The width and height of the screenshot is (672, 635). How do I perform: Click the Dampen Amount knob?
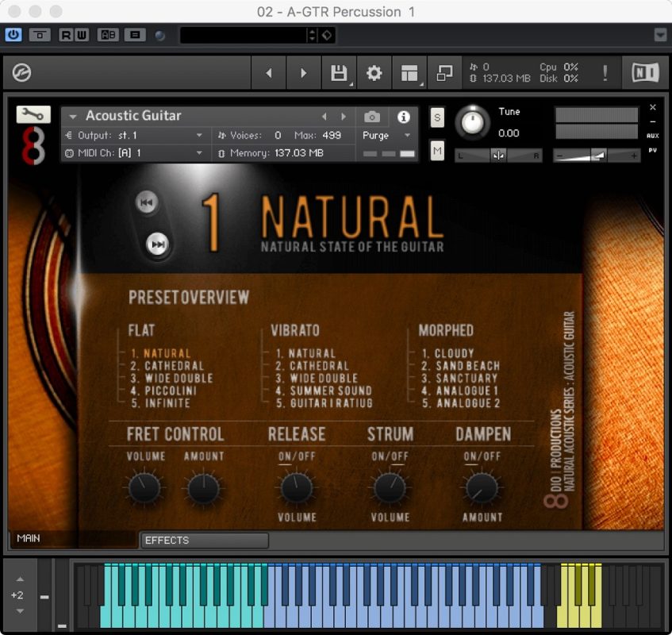point(482,488)
